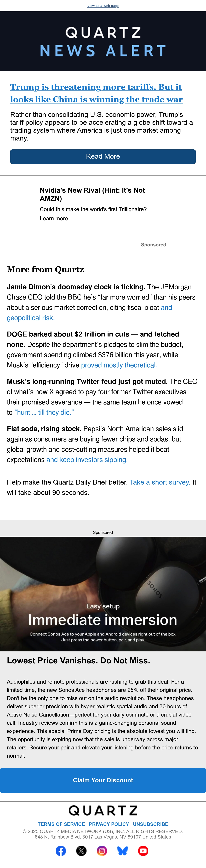The image size is (206, 868).
Task: Open the X social icon
Action: coord(81,851)
